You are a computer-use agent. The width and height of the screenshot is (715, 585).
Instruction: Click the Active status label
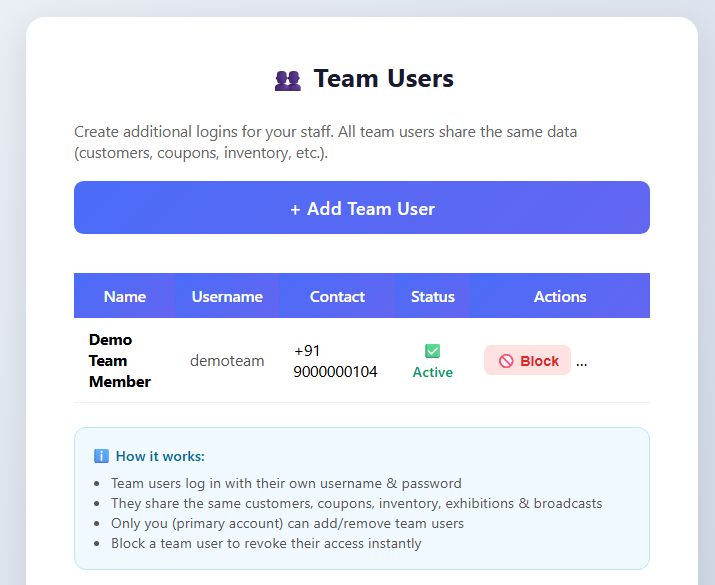432,372
